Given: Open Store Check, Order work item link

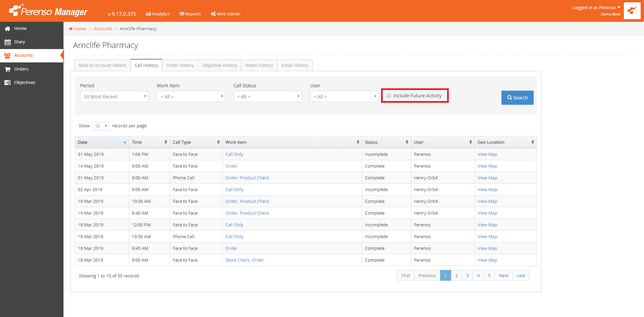Looking at the screenshot, I should (245, 260).
